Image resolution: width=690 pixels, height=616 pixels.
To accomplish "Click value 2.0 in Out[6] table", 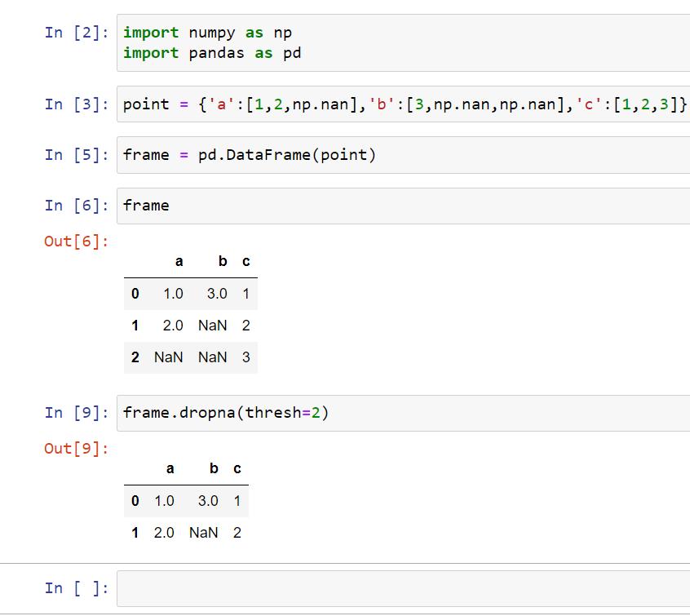I will (173, 326).
